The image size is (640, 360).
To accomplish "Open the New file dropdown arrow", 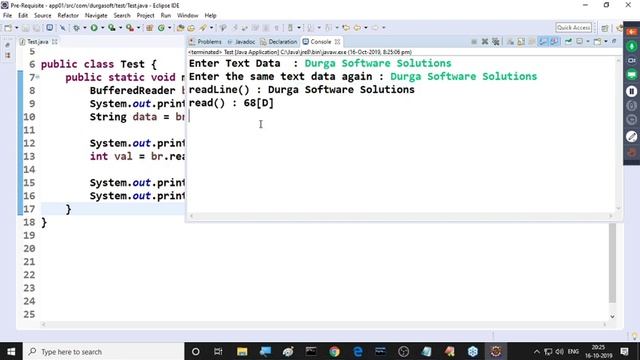I will coord(16,28).
